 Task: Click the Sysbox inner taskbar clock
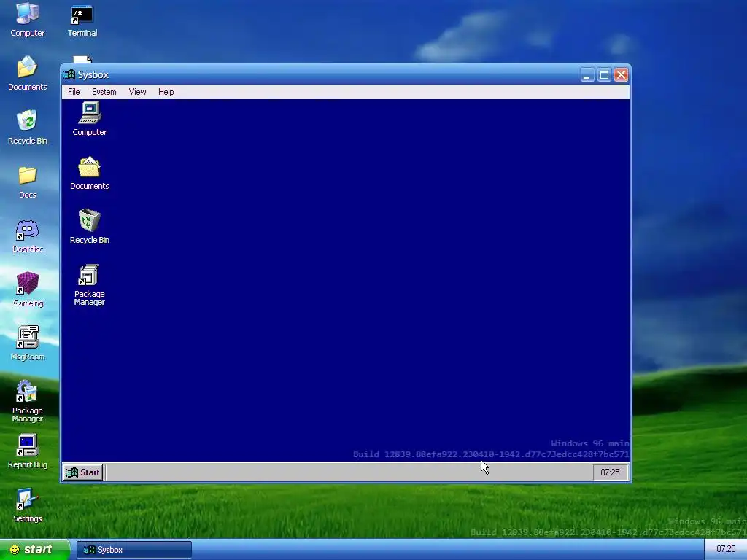pyautogui.click(x=610, y=472)
